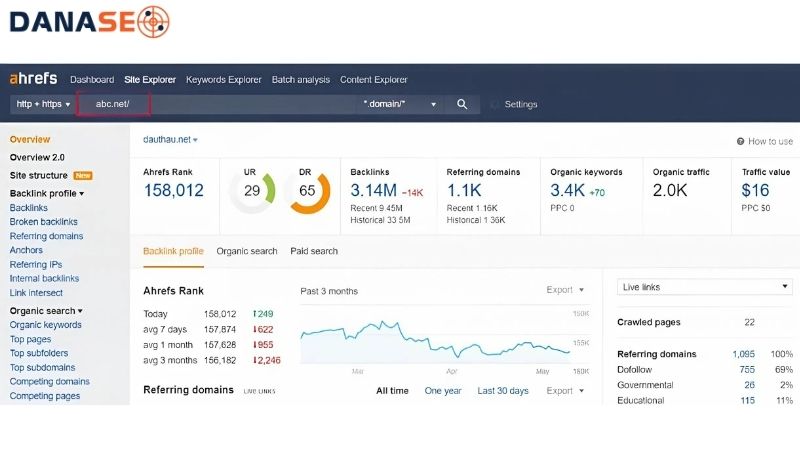Open the *.domain/* mode dropdown
Screen dimensions: 800x450
coord(399,104)
